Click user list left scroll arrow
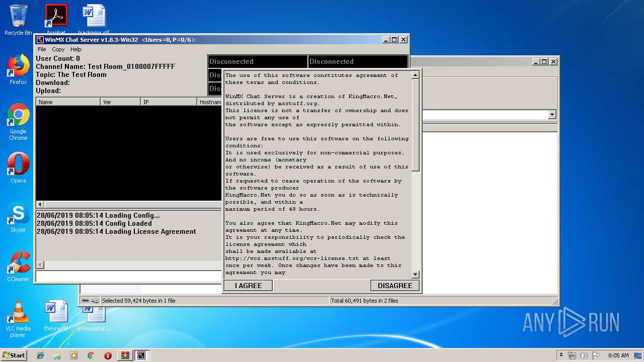 pyautogui.click(x=40, y=205)
